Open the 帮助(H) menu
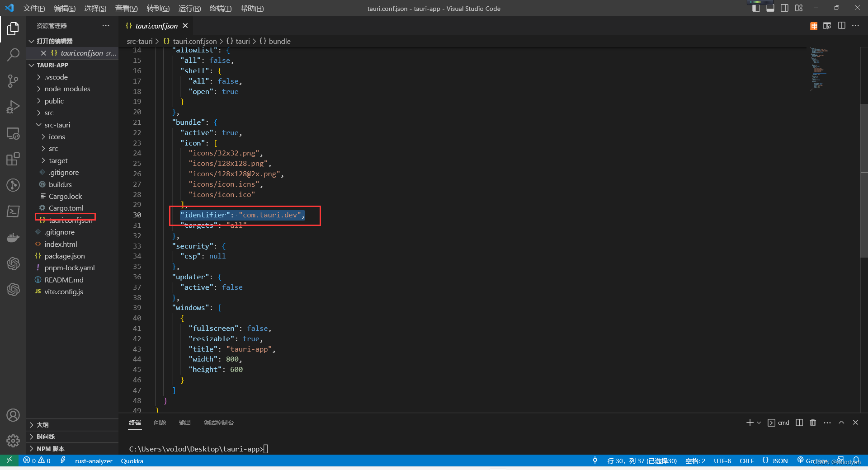868x470 pixels. [252, 8]
